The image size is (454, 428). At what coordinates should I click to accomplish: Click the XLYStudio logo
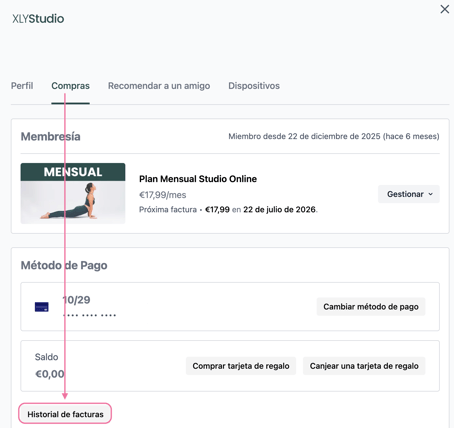click(38, 19)
